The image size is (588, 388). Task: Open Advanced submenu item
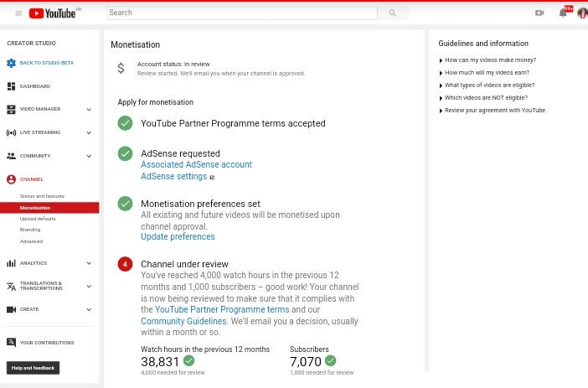(x=31, y=241)
